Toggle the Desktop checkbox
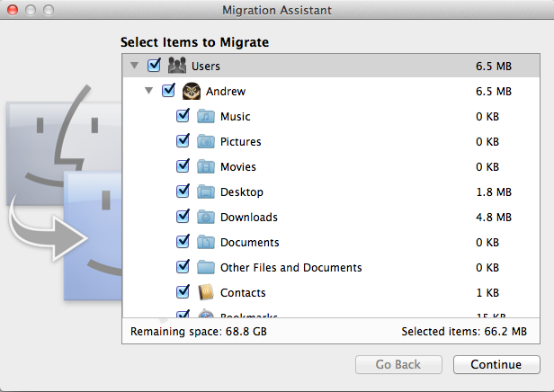554x392 pixels. (x=183, y=192)
